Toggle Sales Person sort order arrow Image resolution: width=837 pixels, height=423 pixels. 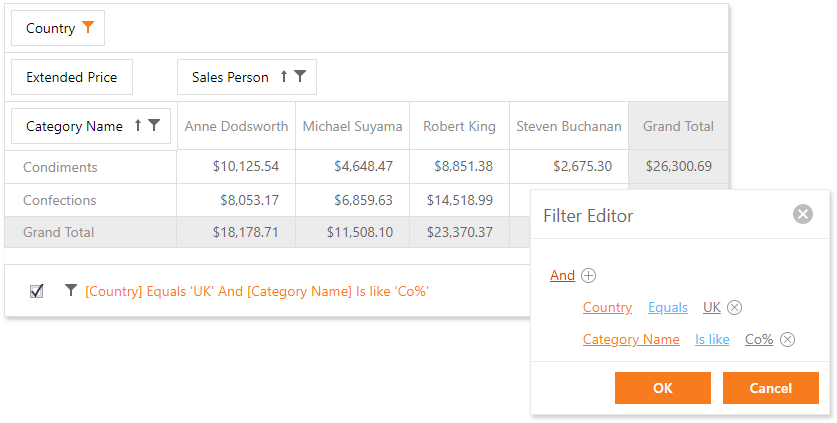coord(284,76)
